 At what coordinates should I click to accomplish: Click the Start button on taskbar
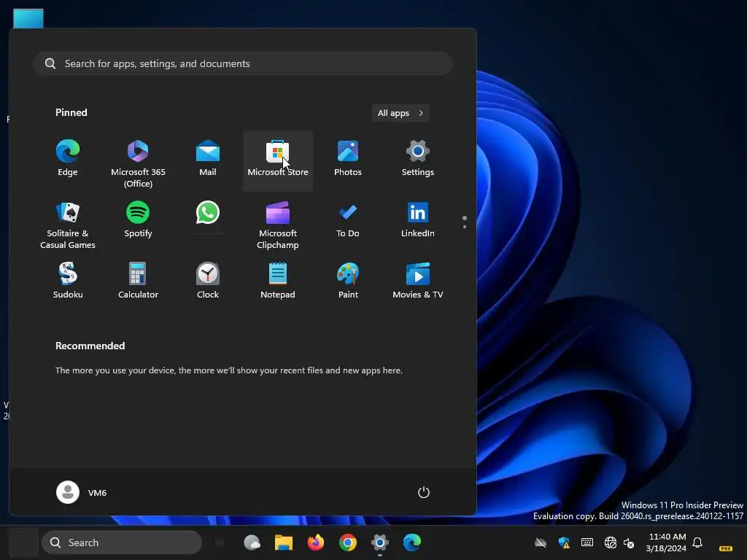[x=23, y=542]
